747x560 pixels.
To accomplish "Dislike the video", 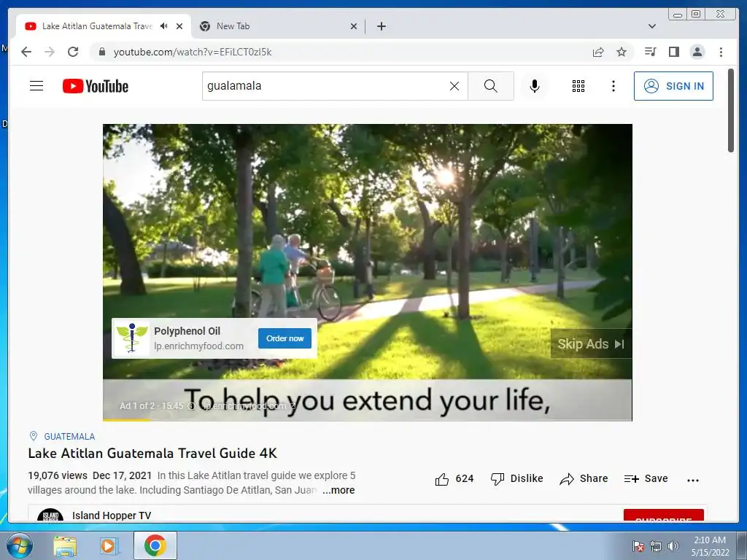I will (517, 478).
